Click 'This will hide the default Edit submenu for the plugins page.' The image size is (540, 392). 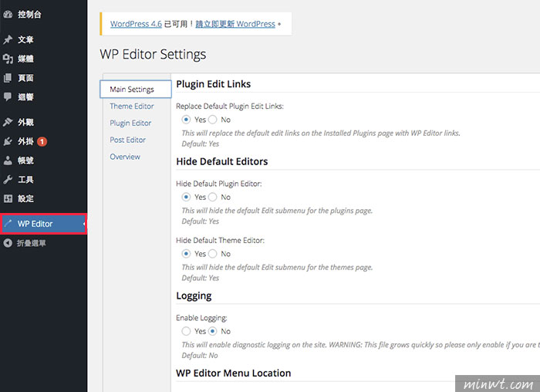click(x=277, y=211)
